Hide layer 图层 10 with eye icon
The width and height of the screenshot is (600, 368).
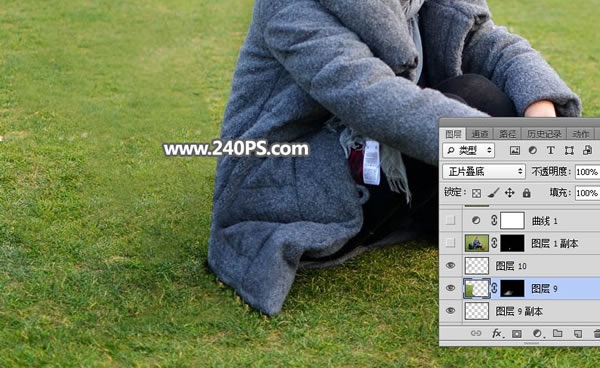(x=450, y=265)
